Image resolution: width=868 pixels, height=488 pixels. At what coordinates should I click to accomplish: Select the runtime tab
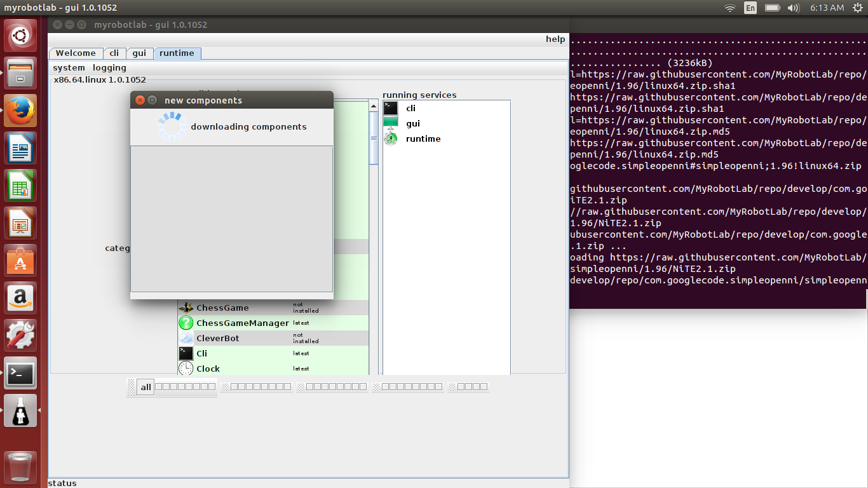tap(177, 53)
